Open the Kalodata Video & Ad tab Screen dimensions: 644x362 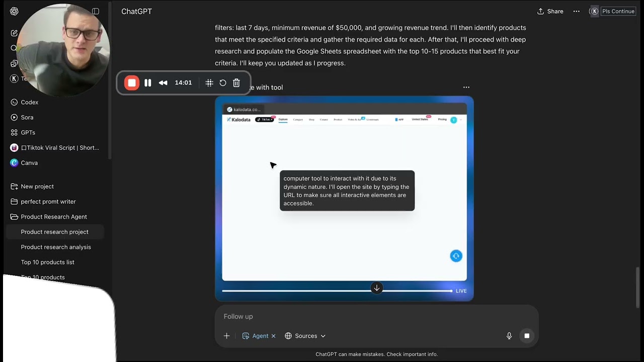tap(354, 120)
